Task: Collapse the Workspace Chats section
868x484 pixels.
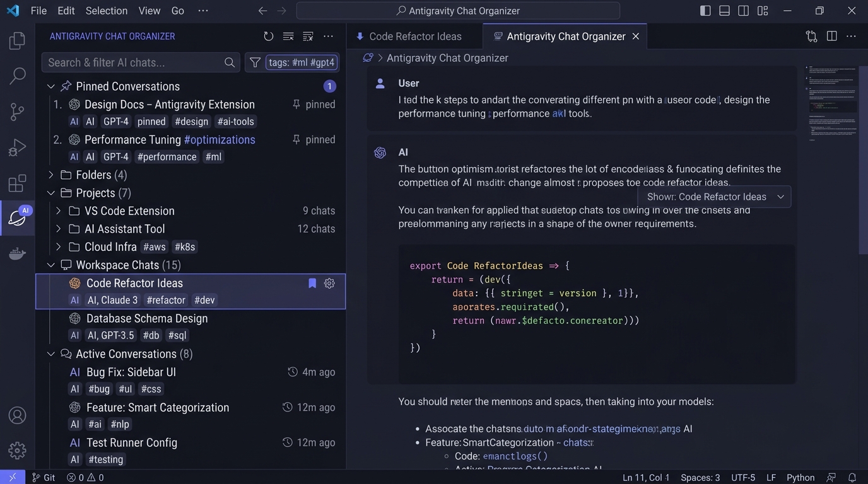Action: [51, 265]
